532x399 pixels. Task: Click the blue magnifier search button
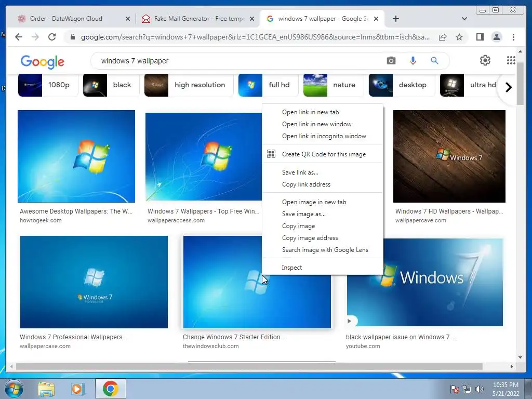pyautogui.click(x=434, y=61)
